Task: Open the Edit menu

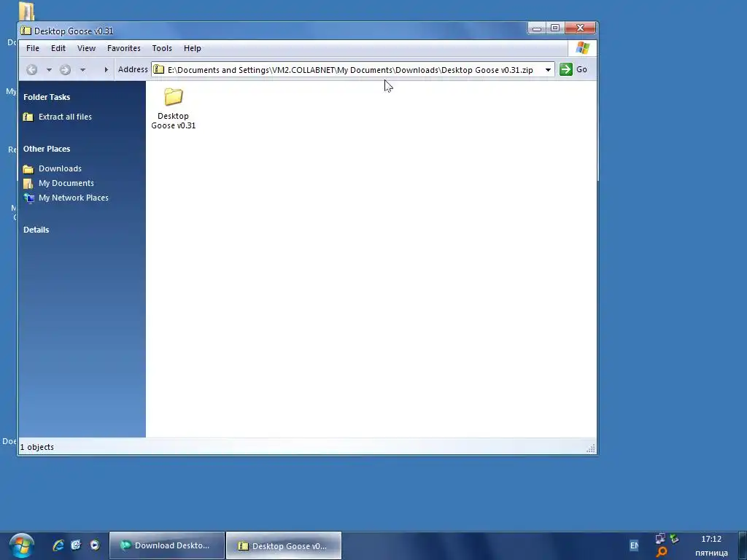Action: [x=58, y=48]
